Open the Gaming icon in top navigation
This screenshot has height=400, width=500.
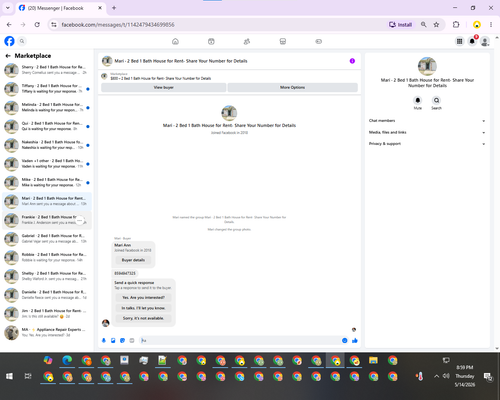click(319, 41)
